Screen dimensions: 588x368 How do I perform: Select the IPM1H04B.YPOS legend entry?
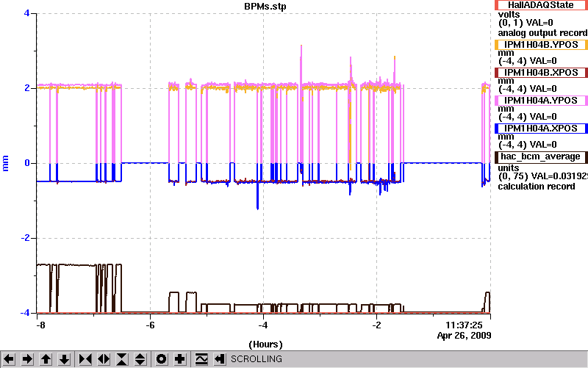point(541,45)
